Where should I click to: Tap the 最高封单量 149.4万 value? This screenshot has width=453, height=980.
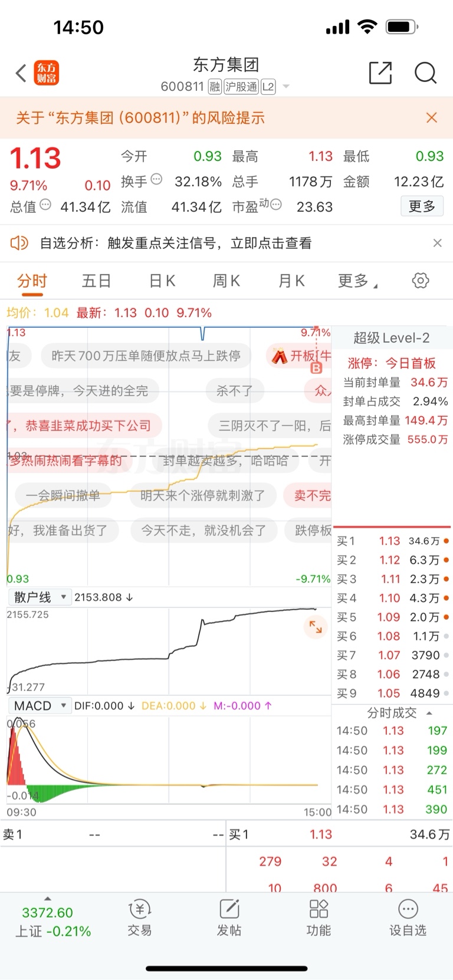point(426,420)
